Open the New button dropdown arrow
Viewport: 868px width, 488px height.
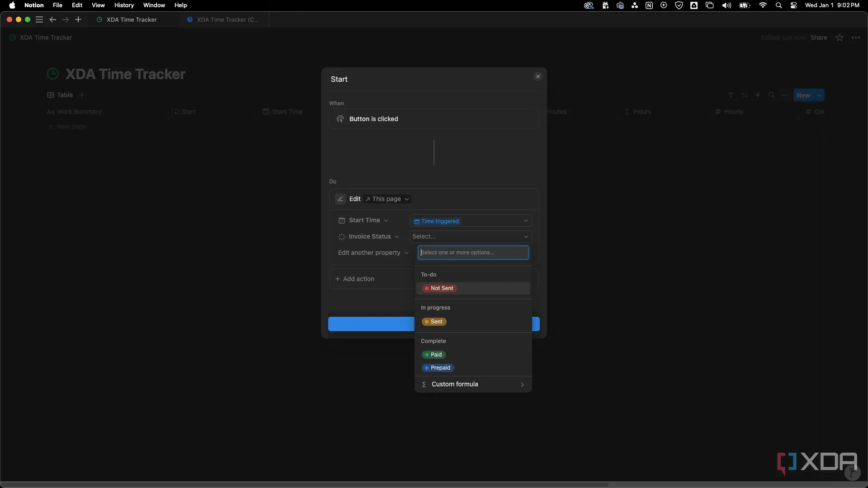pos(819,95)
